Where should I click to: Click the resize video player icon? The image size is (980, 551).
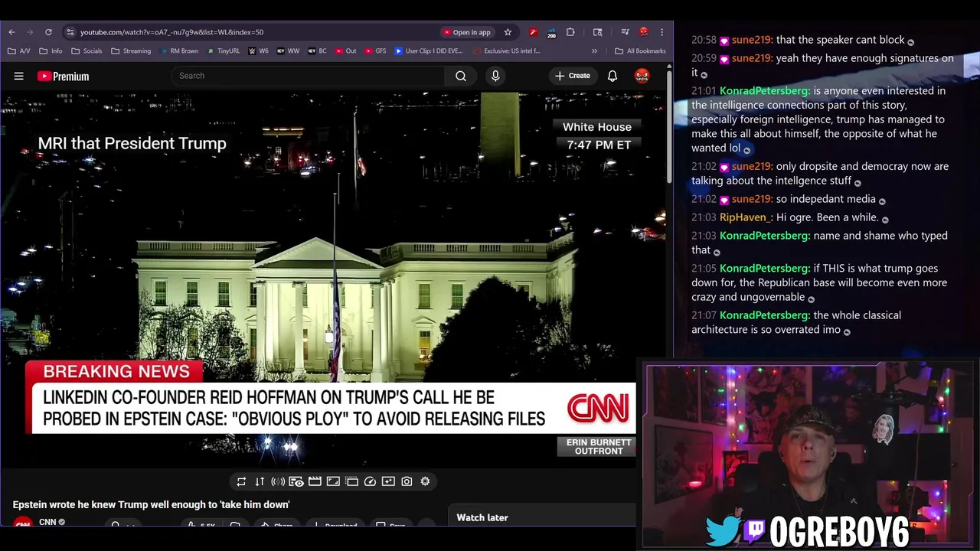[x=333, y=481]
